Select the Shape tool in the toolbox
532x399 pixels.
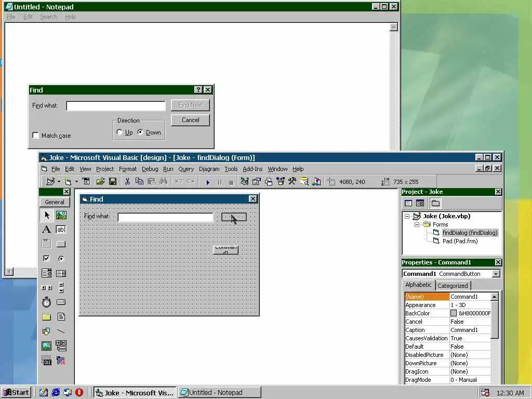click(x=47, y=331)
